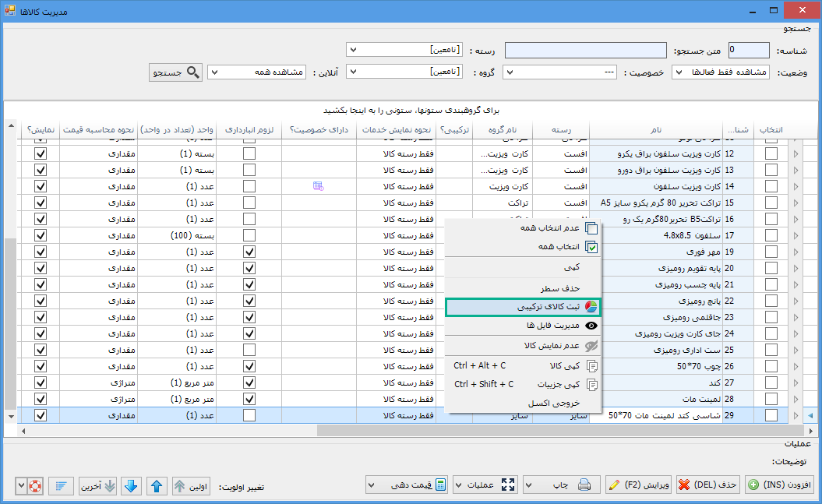This screenshot has width=822, height=504.
Task: Select 'Deselect all' (عدم انتخاب همه) context menu item
Action: (523, 228)
